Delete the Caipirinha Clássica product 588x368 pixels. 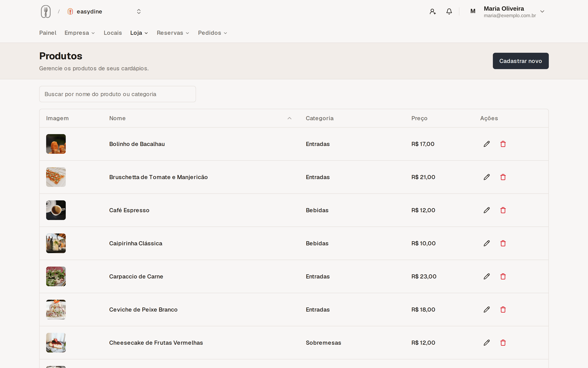(503, 243)
